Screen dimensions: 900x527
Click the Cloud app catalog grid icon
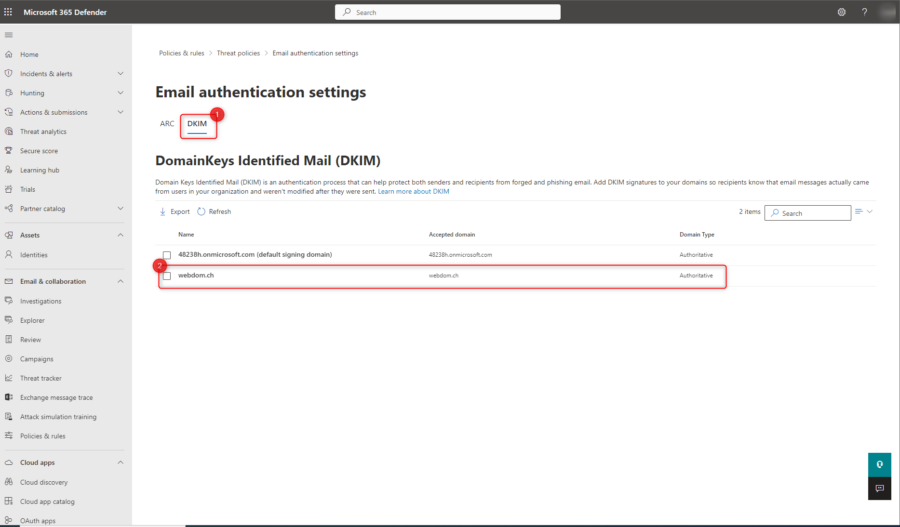9,501
